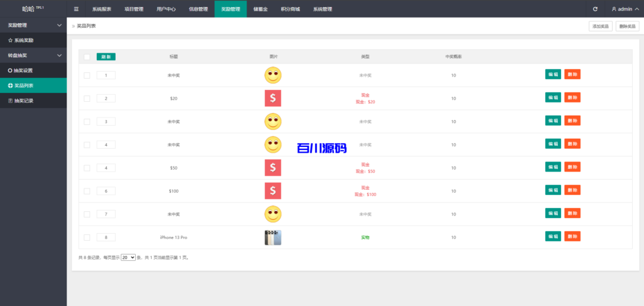Click the green 编辑 button for the $50 prize
This screenshot has width=644, height=306.
click(553, 168)
